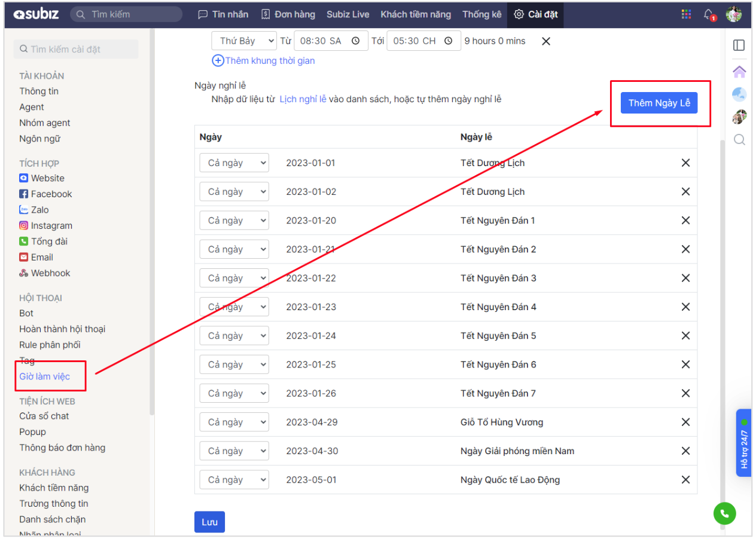Delete the Giỗ Tổ Hùng Vương holiday row
The width and height of the screenshot is (756, 539).
(685, 422)
